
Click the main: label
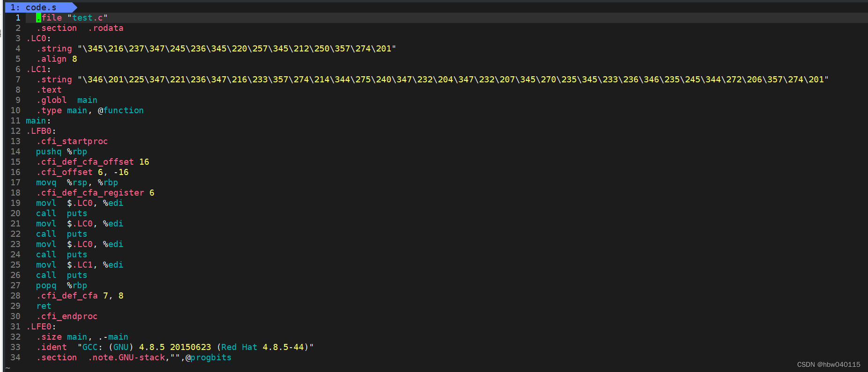[x=38, y=120]
